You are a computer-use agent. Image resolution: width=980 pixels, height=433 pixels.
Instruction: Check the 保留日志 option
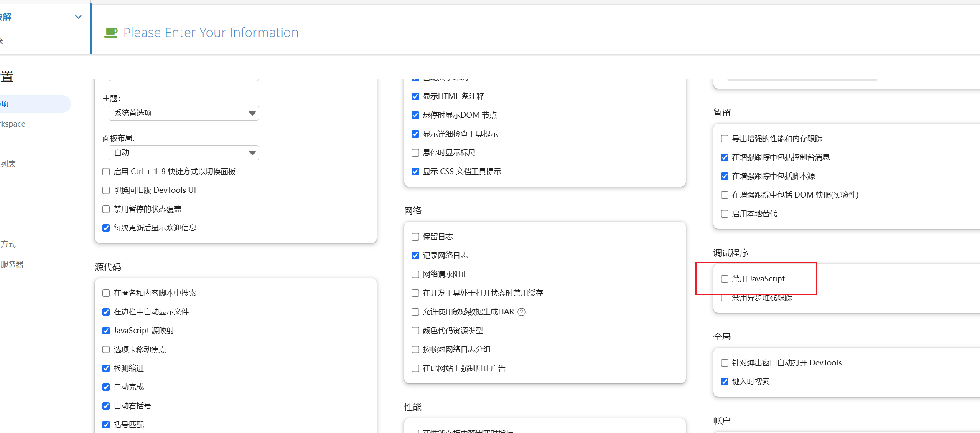[x=415, y=237]
